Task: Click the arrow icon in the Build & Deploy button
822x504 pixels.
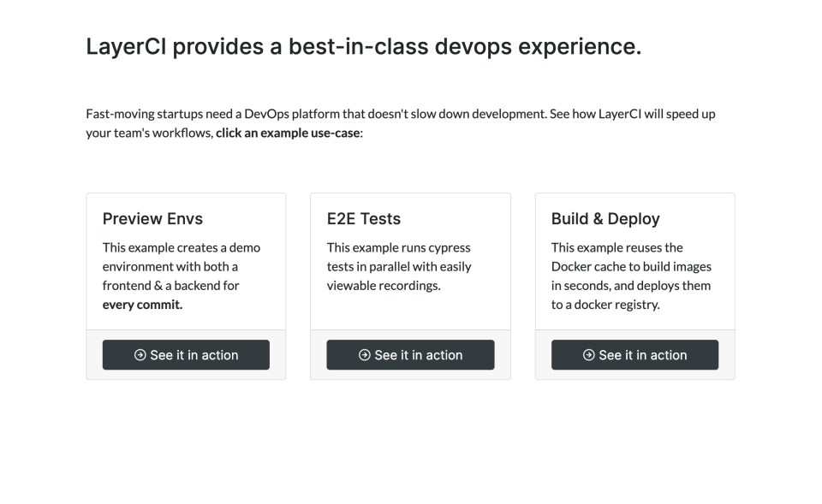Action: 588,355
